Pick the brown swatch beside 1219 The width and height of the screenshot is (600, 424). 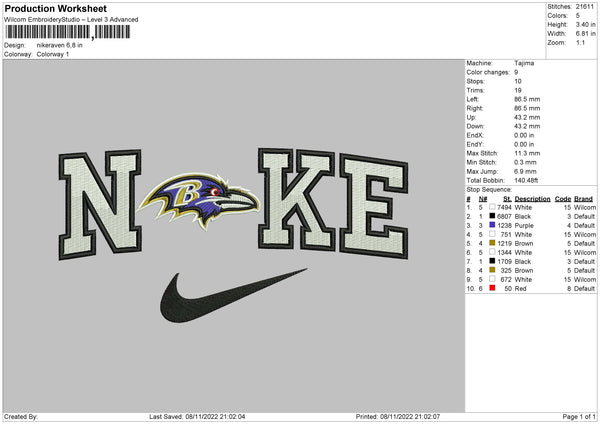coord(492,243)
